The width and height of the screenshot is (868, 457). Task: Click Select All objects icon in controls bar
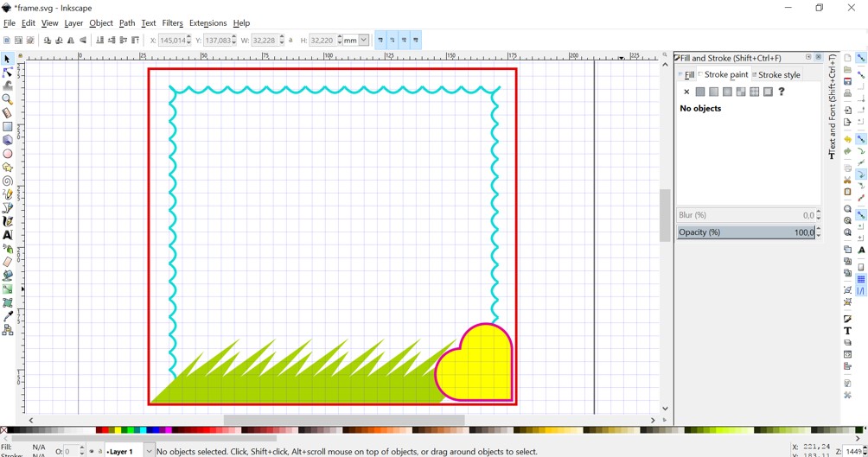click(x=7, y=40)
